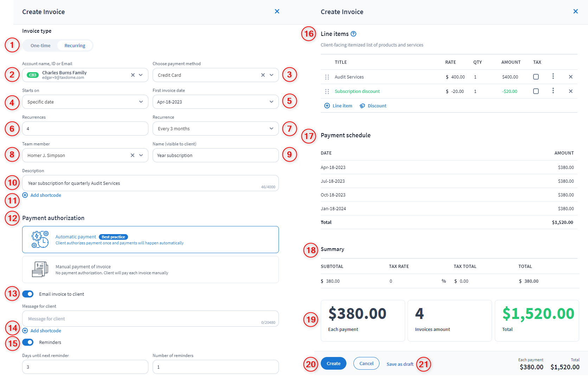588x376 pixels.
Task: Open the Line items help tooltip
Action: click(353, 34)
